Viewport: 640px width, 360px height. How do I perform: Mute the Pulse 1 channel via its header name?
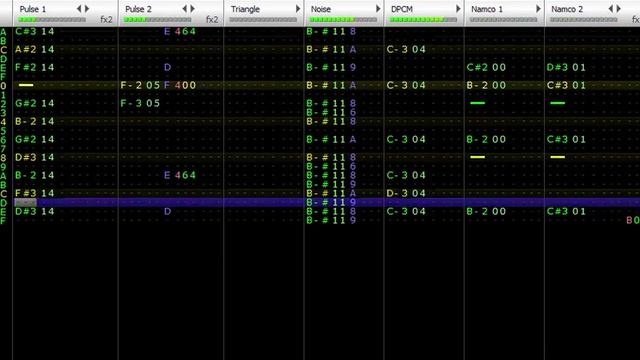(x=33, y=9)
